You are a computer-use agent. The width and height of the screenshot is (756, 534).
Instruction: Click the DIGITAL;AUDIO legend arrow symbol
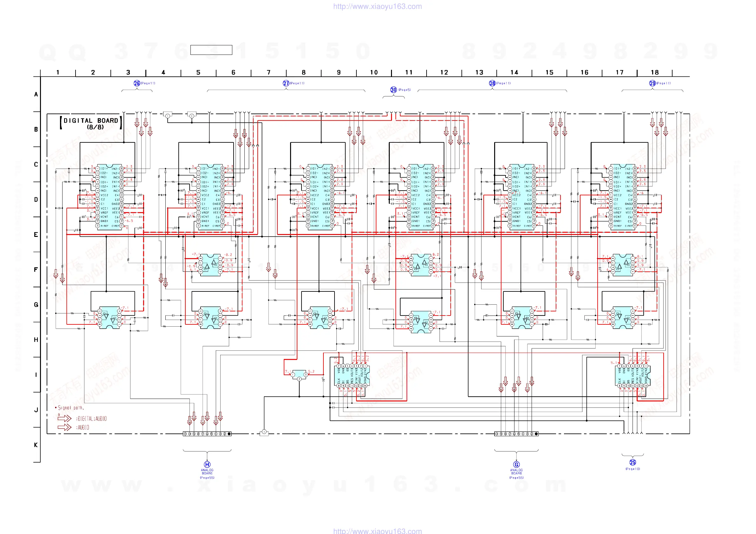click(x=64, y=418)
